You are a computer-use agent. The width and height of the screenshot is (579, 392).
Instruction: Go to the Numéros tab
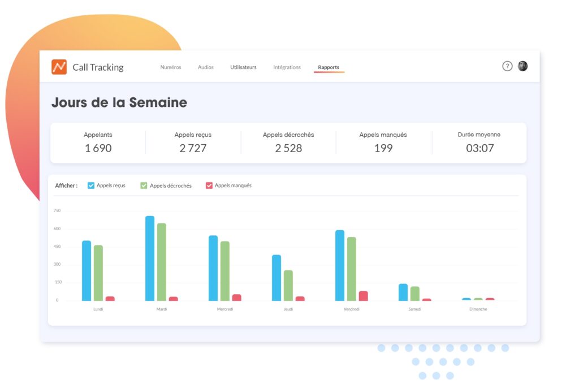coord(171,67)
